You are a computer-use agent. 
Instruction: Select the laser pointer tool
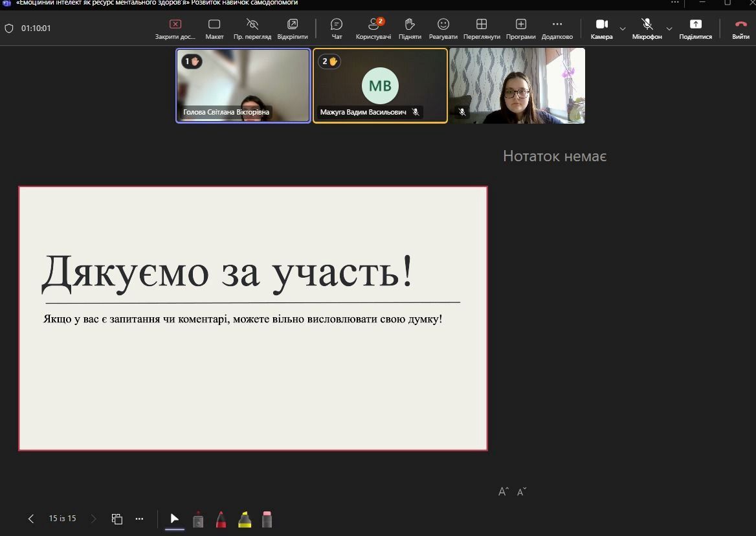(198, 519)
